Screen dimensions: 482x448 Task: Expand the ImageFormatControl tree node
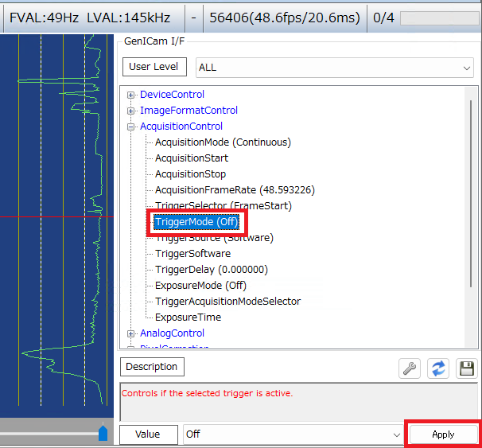pyautogui.click(x=131, y=111)
